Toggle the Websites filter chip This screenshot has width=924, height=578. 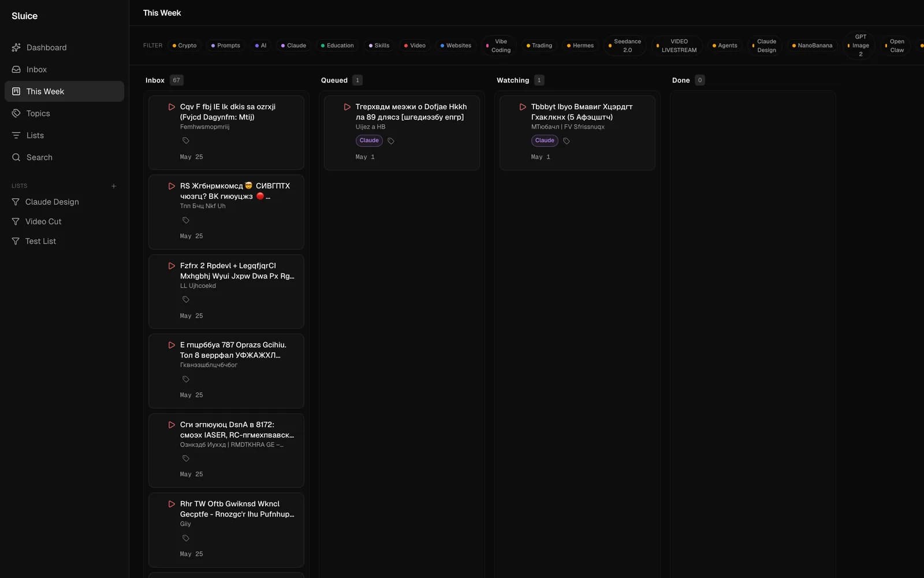456,46
